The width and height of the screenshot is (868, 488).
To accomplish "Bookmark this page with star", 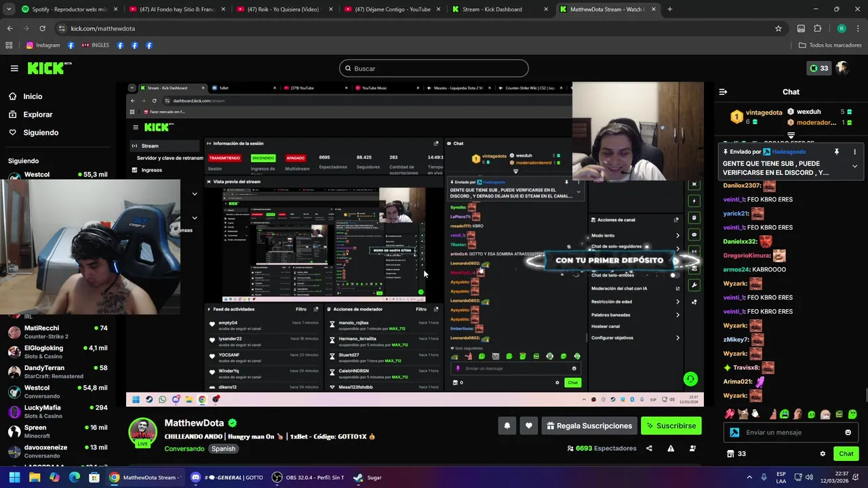I will pyautogui.click(x=778, y=28).
